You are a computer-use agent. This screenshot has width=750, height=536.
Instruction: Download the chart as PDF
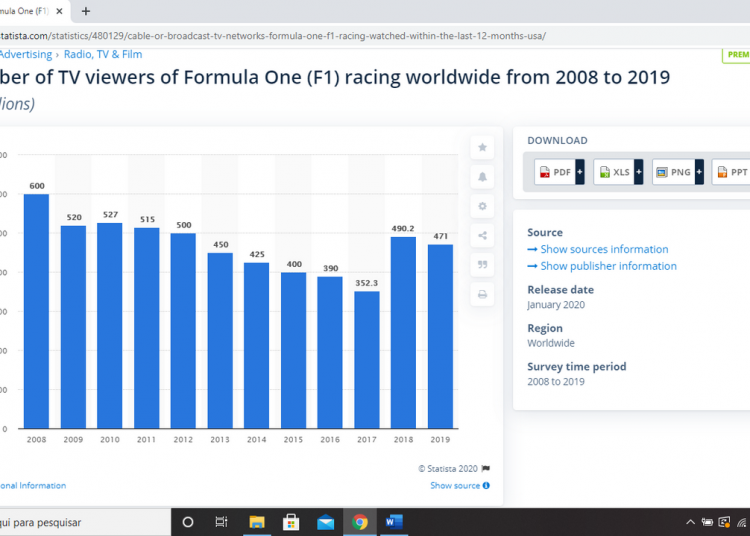tap(555, 172)
